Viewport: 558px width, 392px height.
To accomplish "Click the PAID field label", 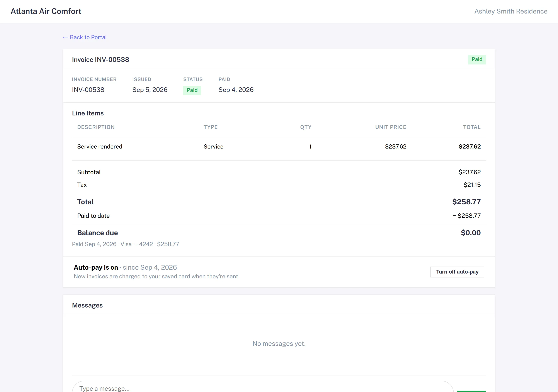I will point(224,79).
